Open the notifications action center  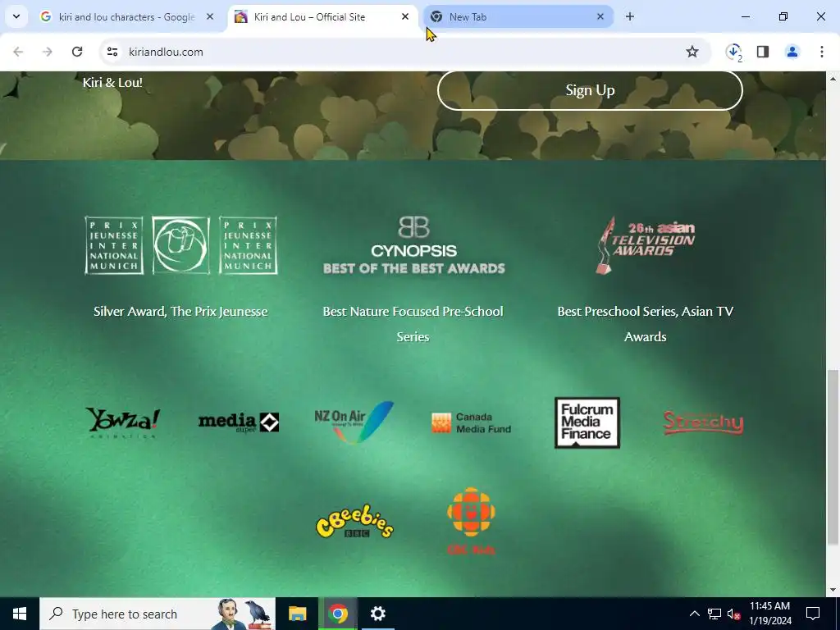813,614
